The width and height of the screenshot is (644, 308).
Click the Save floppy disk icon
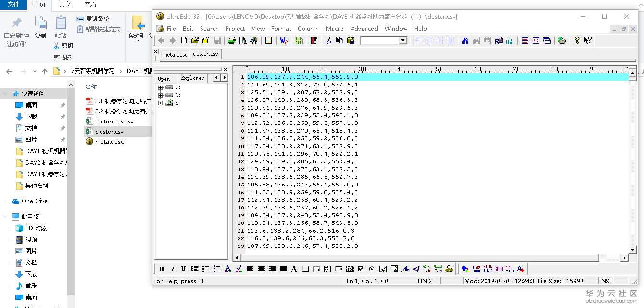217,40
